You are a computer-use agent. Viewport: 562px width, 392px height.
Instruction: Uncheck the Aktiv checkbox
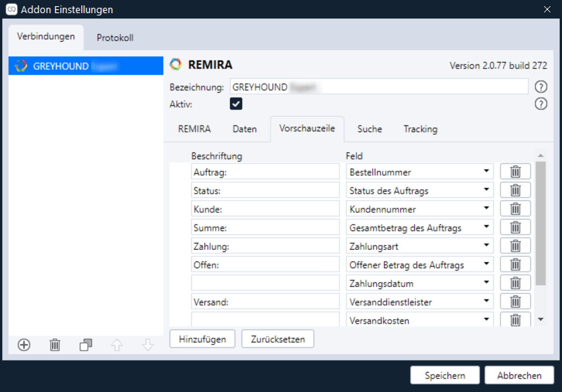pos(236,104)
